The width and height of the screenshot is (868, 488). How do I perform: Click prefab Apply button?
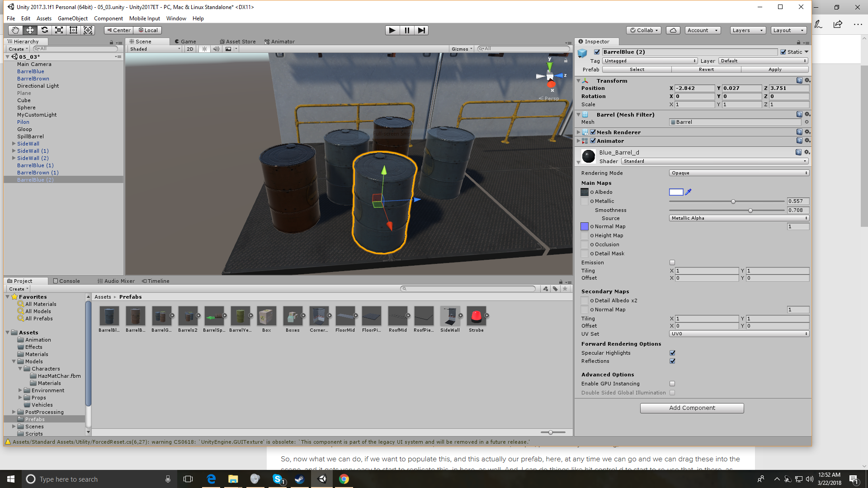coord(775,70)
